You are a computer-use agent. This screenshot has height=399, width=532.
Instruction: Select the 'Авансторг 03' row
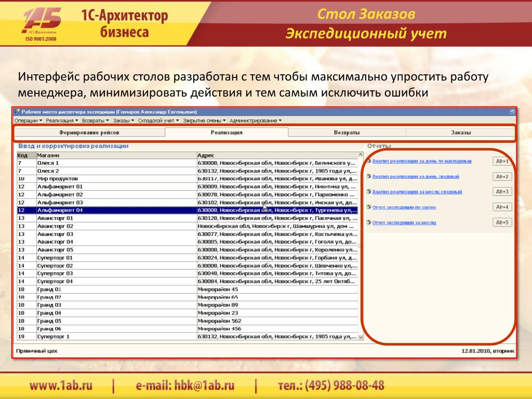(x=187, y=234)
